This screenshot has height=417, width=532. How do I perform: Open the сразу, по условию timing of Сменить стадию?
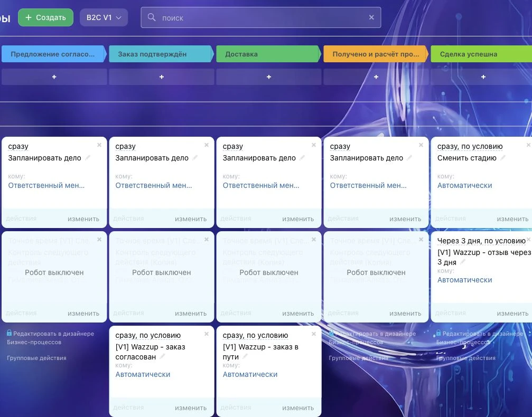point(470,146)
